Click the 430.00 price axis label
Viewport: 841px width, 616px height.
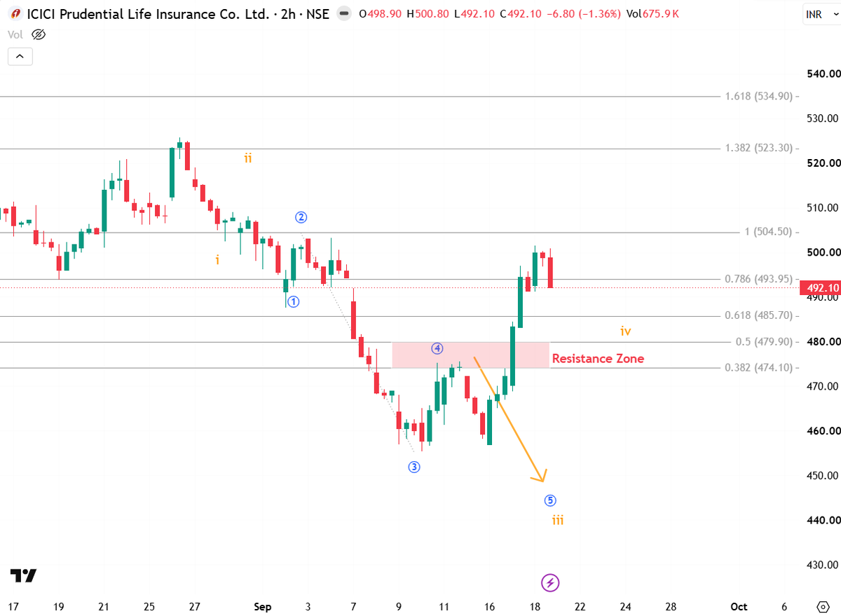click(x=821, y=565)
